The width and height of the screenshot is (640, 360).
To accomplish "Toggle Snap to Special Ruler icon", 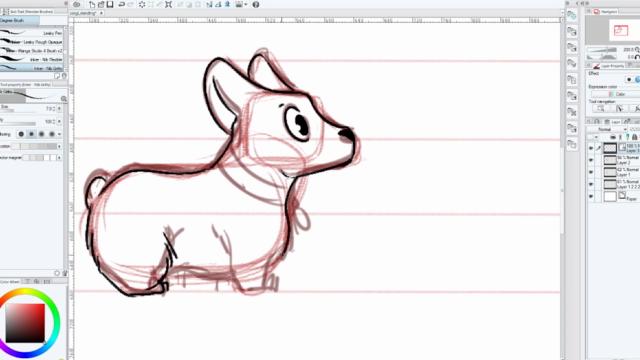I will (x=218, y=4).
